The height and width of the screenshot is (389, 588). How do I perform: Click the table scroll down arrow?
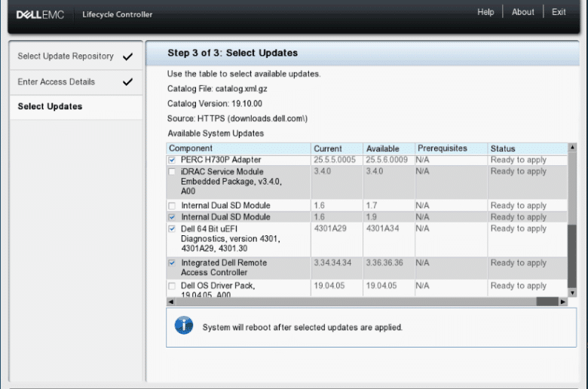[x=572, y=293]
